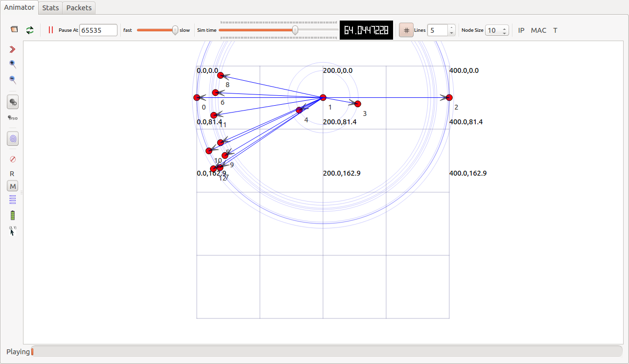Reload the animation file
This screenshot has width=629, height=364.
click(x=30, y=30)
